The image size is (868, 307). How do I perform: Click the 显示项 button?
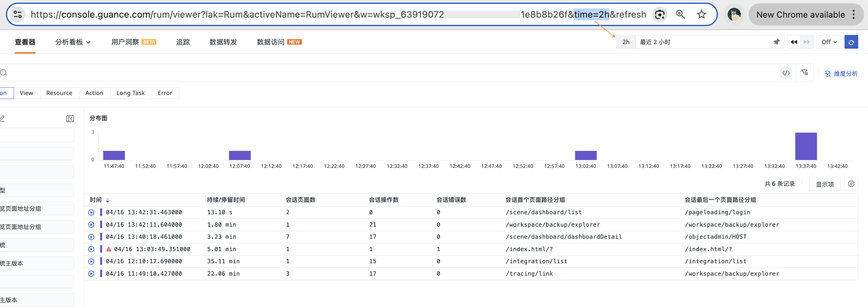824,184
